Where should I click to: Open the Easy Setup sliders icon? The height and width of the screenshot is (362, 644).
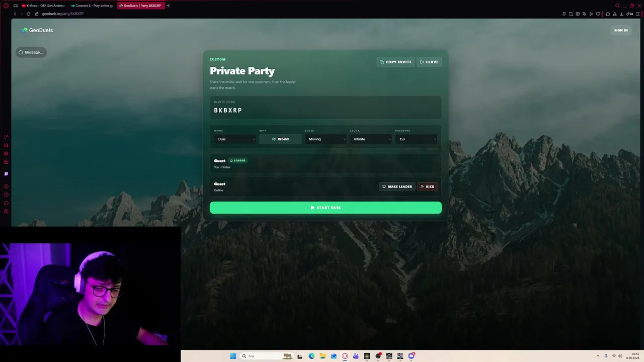point(638,14)
